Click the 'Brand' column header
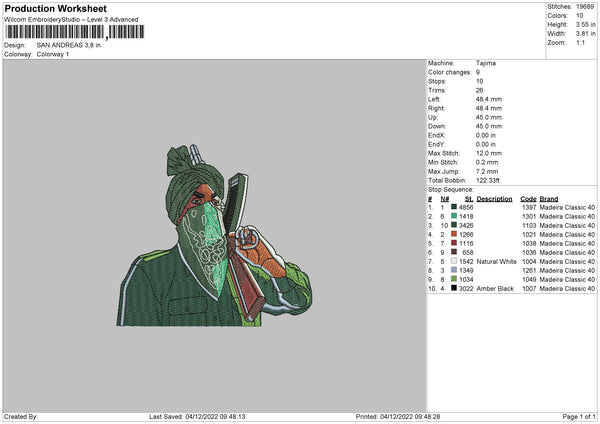 549,199
